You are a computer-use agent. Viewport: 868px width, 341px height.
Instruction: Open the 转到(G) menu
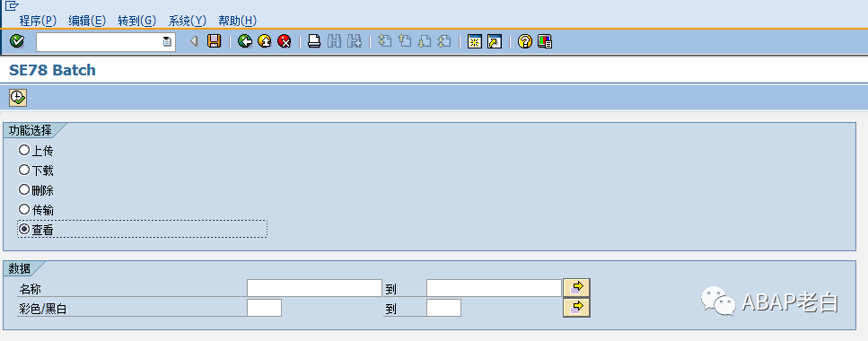pos(137,21)
